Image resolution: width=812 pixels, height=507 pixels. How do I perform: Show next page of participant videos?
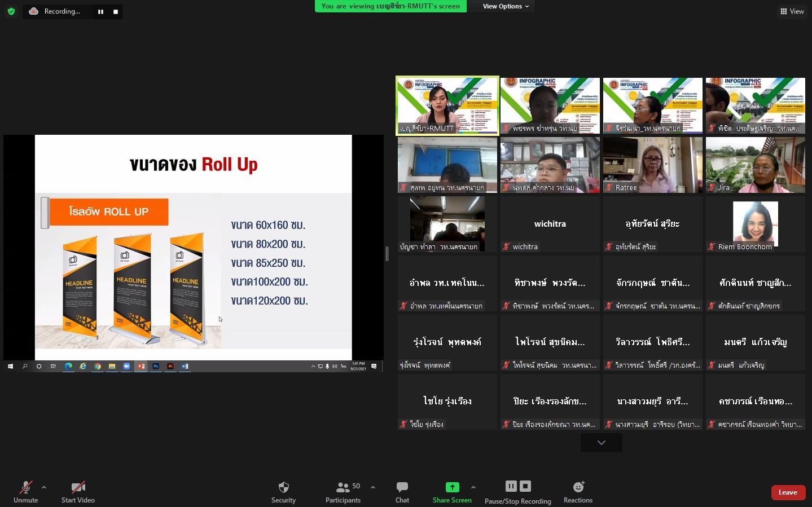coord(602,443)
